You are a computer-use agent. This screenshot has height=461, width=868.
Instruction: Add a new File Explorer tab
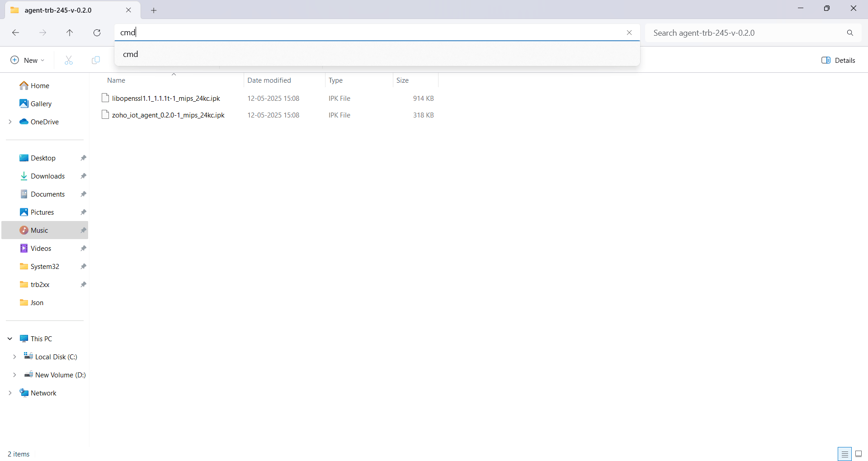(x=154, y=10)
